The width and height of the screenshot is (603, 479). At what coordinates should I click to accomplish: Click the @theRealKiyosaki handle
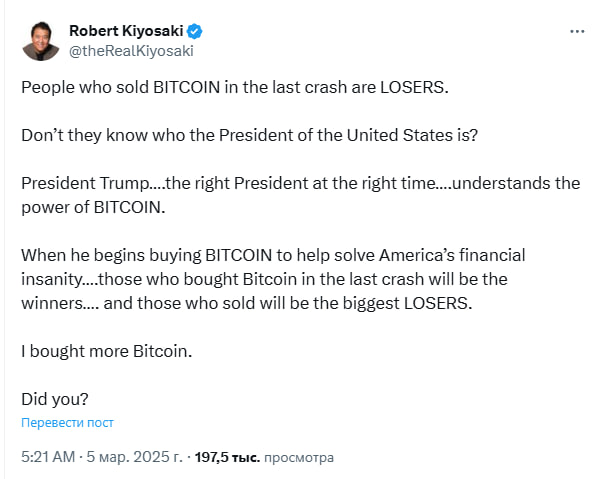tap(131, 50)
